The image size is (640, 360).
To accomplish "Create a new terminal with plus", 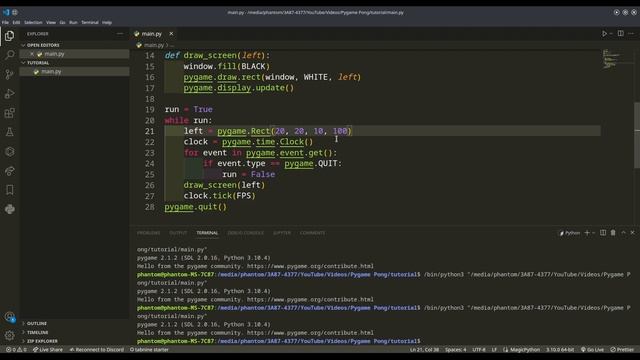I will (x=587, y=233).
